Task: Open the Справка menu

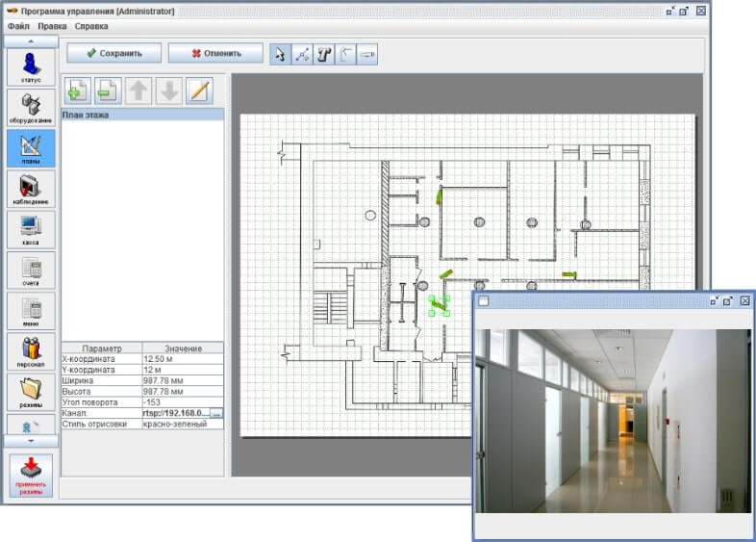Action: [x=91, y=26]
